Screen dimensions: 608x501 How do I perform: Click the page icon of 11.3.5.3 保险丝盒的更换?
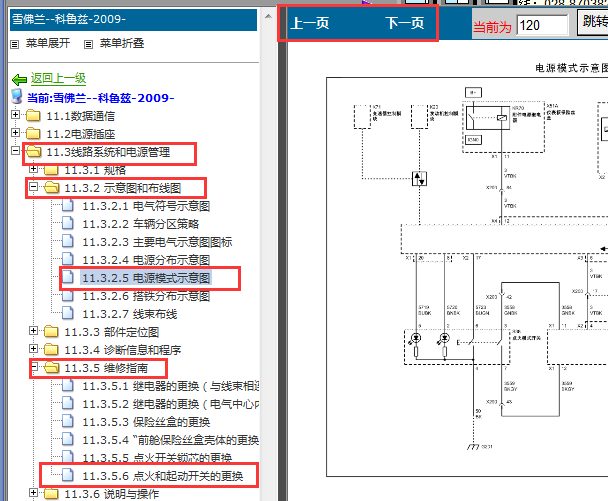(68, 420)
